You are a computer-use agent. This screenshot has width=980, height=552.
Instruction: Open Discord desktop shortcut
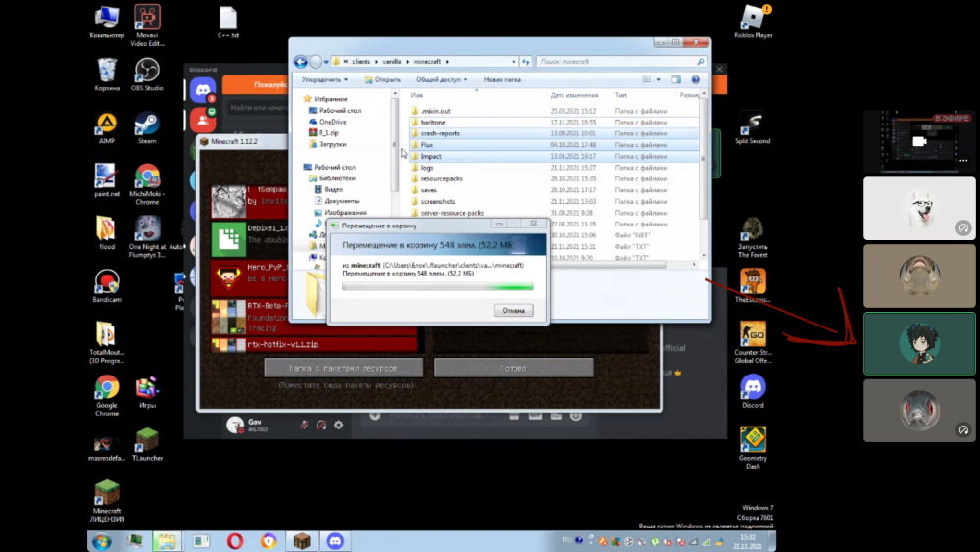pos(753,391)
